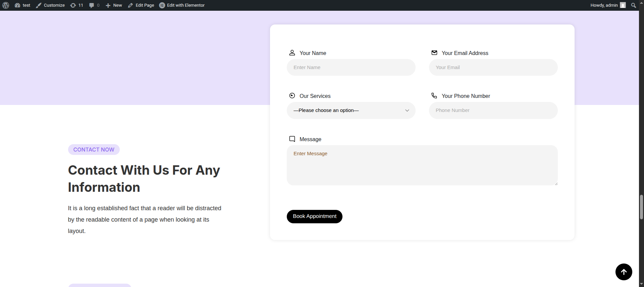Click the admin bar search magnifier icon
This screenshot has width=644, height=287.
(x=633, y=5)
